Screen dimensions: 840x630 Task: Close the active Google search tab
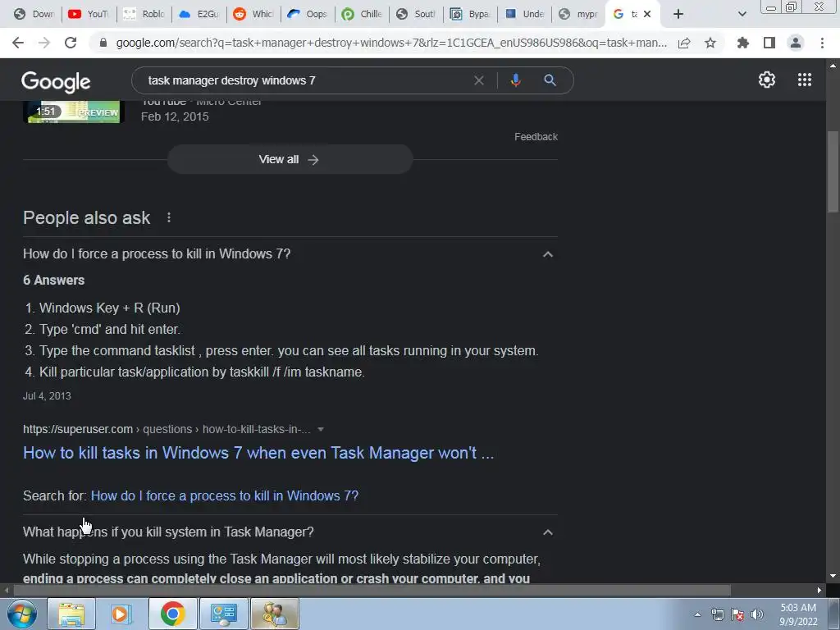pos(647,14)
